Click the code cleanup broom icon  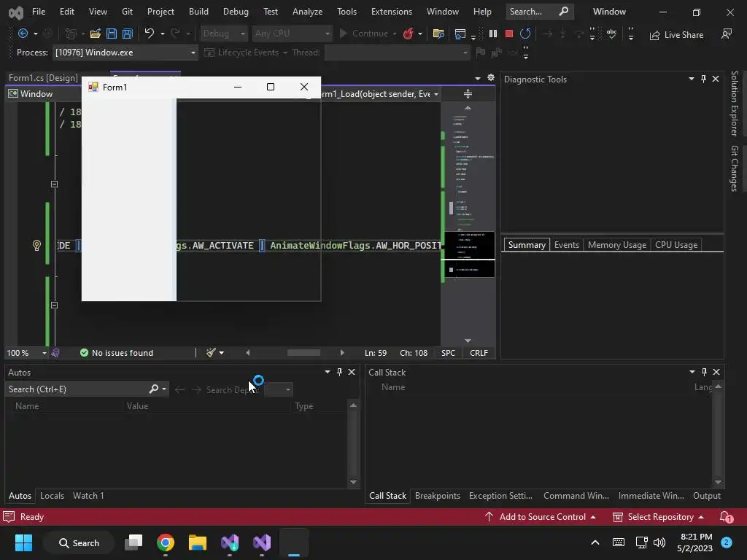(x=211, y=352)
